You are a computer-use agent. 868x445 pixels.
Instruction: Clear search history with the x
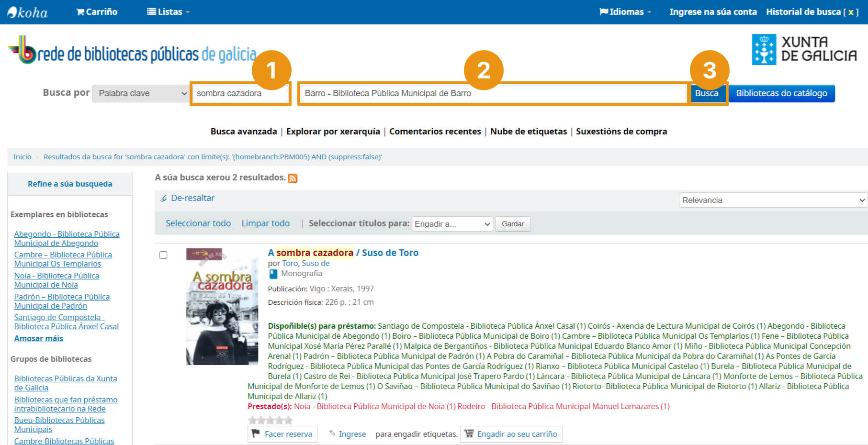coord(850,12)
